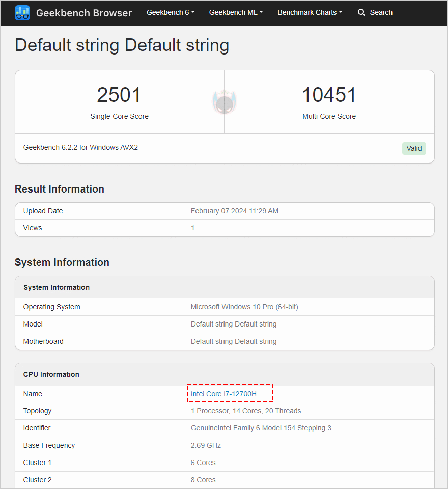This screenshot has height=489, width=448.
Task: Click the 2501 single-core score value
Action: [x=119, y=95]
